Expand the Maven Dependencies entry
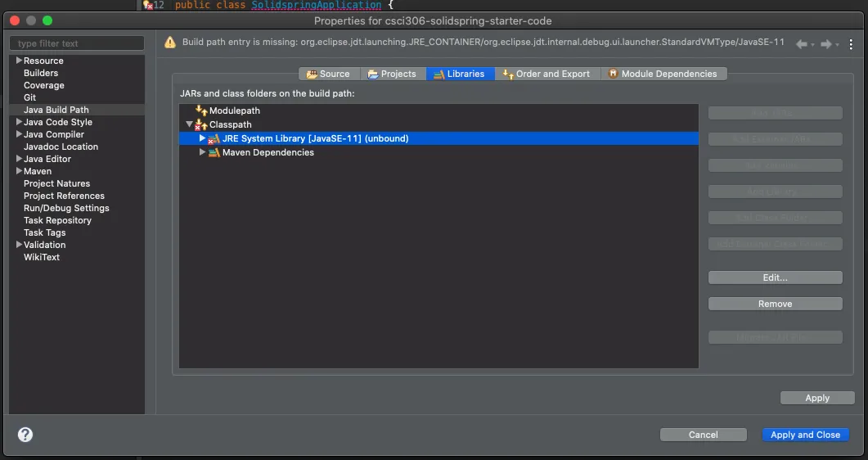 [x=203, y=152]
